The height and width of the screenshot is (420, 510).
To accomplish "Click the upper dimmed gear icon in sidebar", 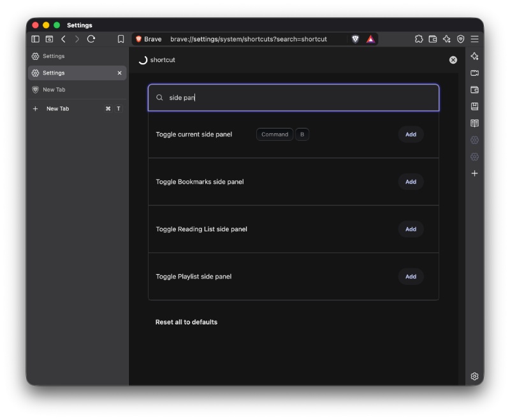I will click(x=474, y=140).
